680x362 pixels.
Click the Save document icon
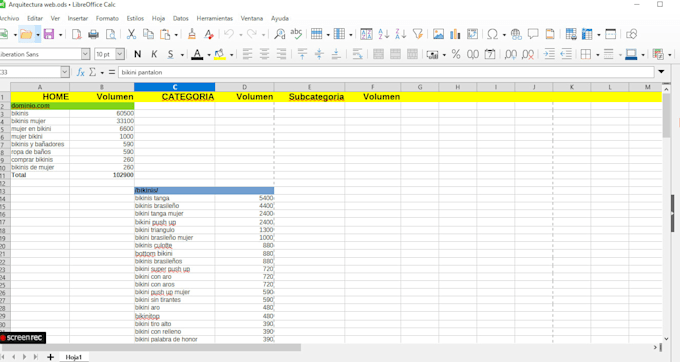[49, 34]
